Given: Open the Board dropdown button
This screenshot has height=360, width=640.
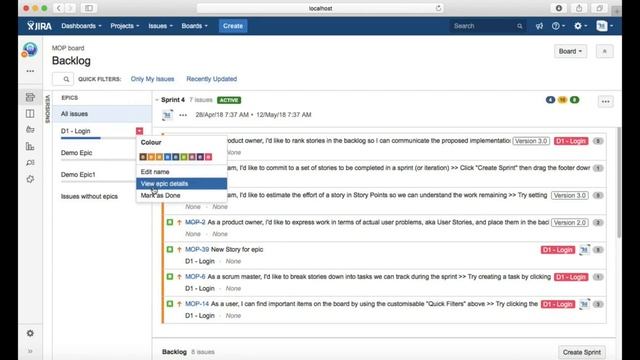Looking at the screenshot, I should tap(571, 51).
